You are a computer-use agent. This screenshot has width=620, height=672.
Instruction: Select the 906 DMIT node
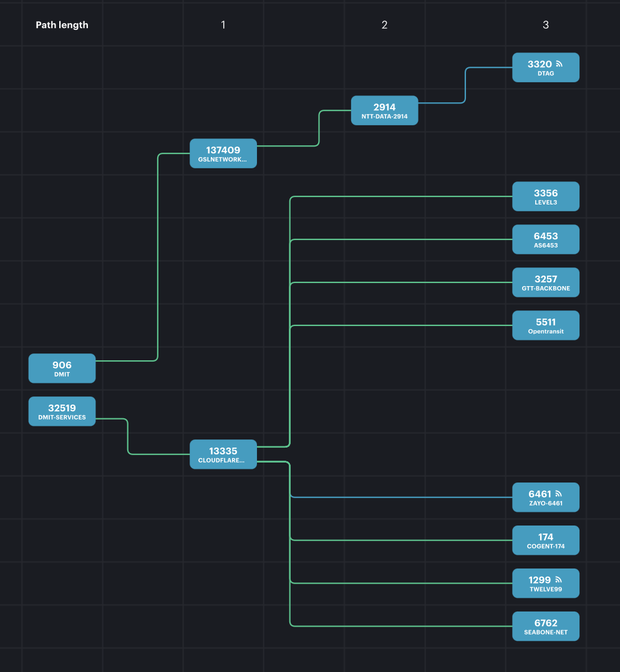(x=62, y=368)
